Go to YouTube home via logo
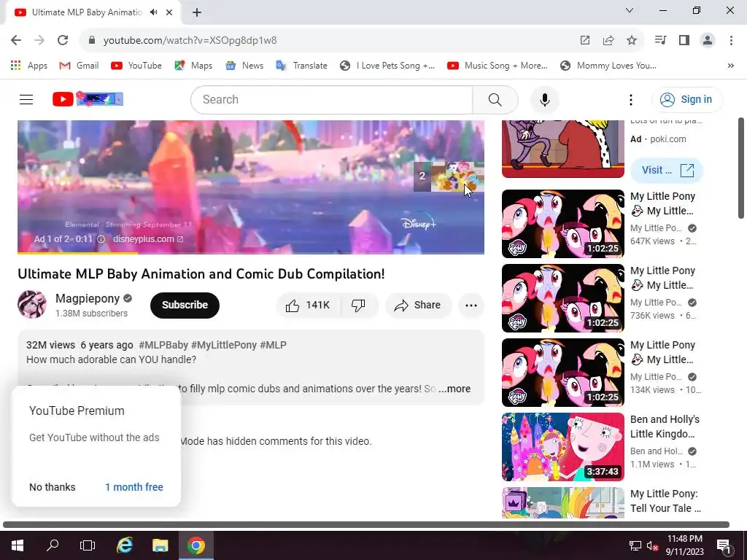The height and width of the screenshot is (560, 747). coord(88,99)
